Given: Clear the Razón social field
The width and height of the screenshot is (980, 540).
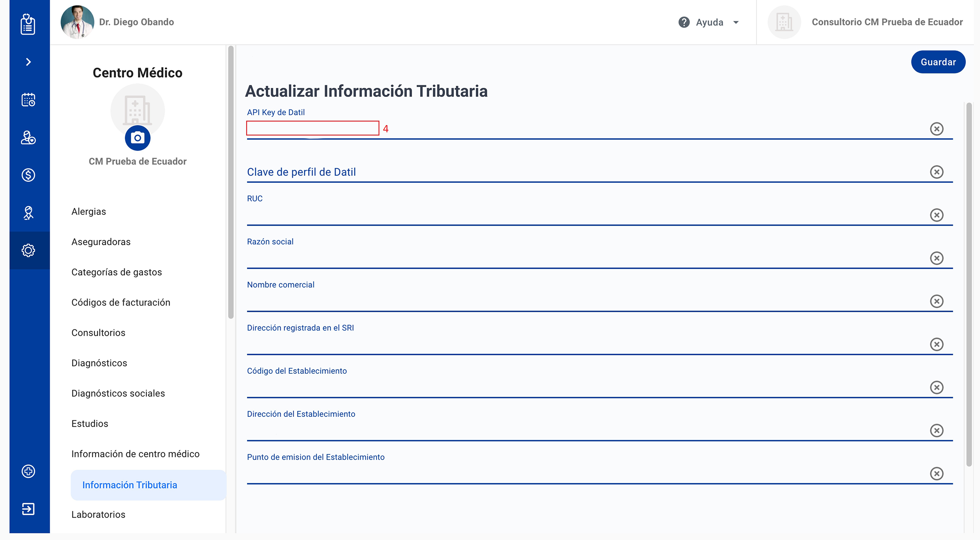Looking at the screenshot, I should point(936,258).
